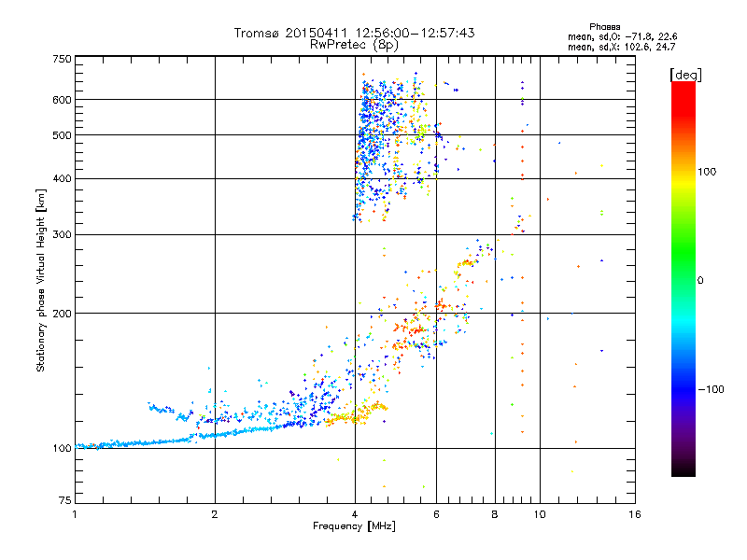Click the x-axis tick label '2'

point(215,514)
